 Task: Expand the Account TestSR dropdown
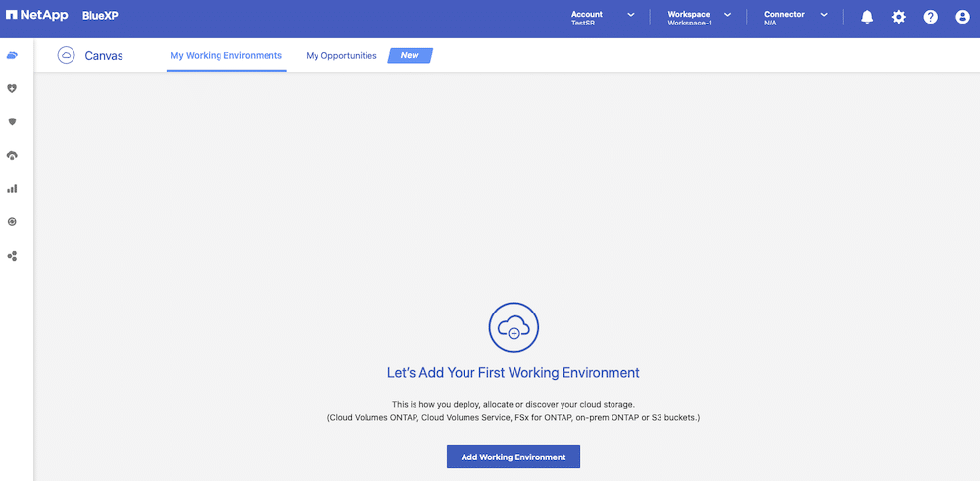tap(603, 18)
